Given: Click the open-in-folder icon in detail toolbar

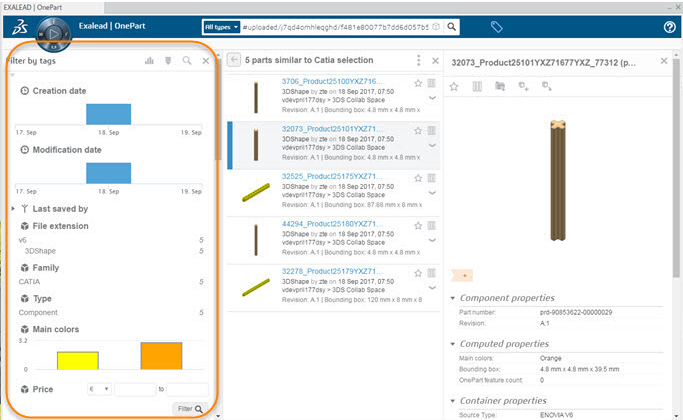Looking at the screenshot, I should tap(500, 87).
